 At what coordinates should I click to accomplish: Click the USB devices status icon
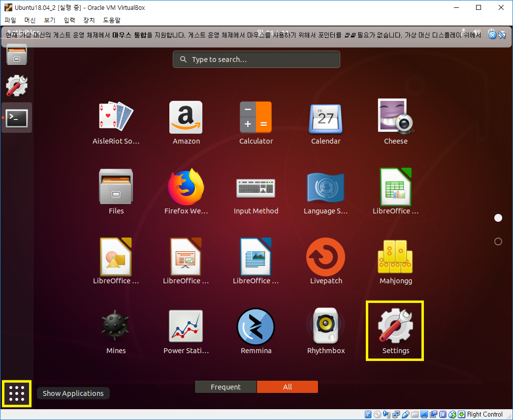pyautogui.click(x=405, y=415)
